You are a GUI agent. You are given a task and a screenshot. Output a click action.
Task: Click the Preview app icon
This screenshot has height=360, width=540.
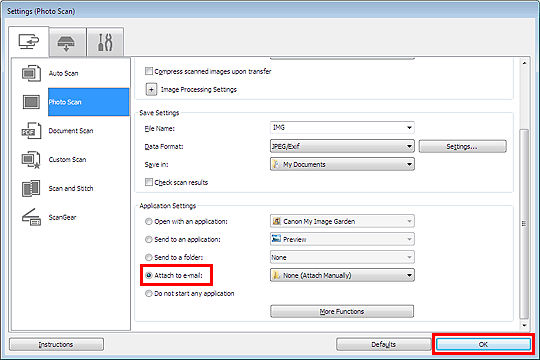tap(276, 238)
